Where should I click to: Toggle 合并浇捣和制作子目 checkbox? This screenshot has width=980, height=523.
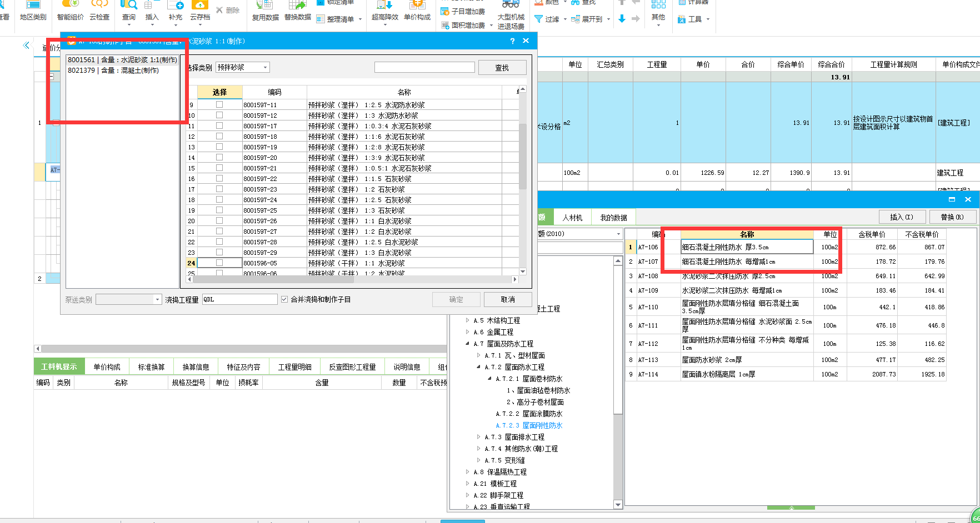[x=284, y=299]
